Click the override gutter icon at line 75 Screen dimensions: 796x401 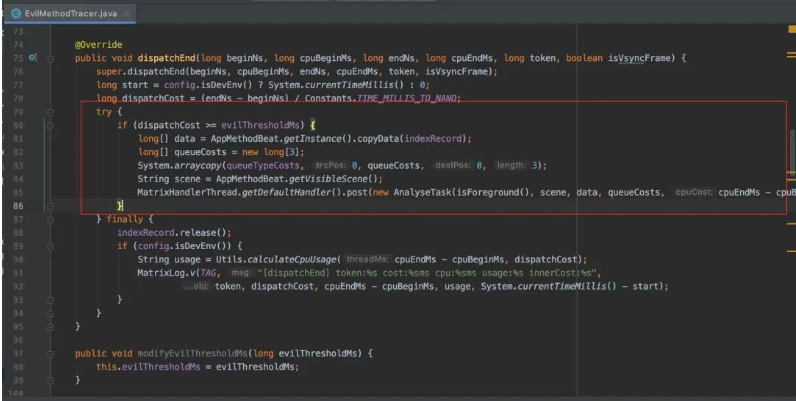pyautogui.click(x=32, y=58)
